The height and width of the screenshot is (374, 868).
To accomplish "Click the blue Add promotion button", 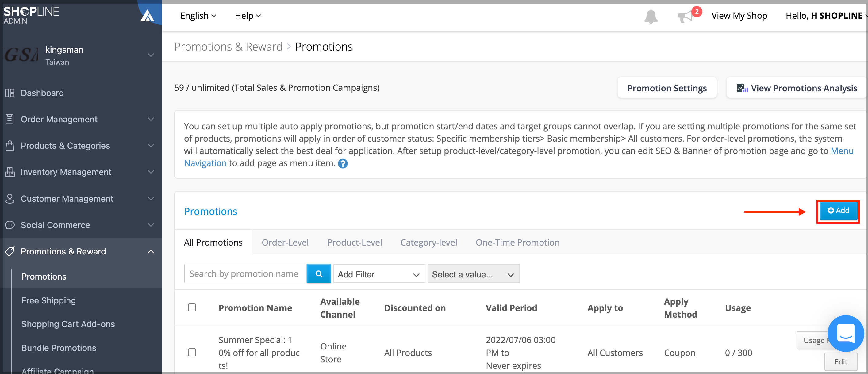I will point(838,211).
